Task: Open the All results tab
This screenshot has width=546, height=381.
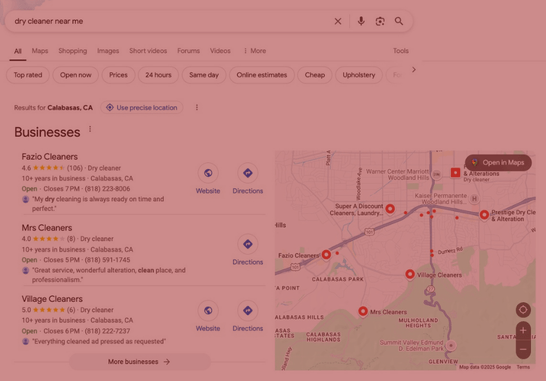Action: point(18,51)
